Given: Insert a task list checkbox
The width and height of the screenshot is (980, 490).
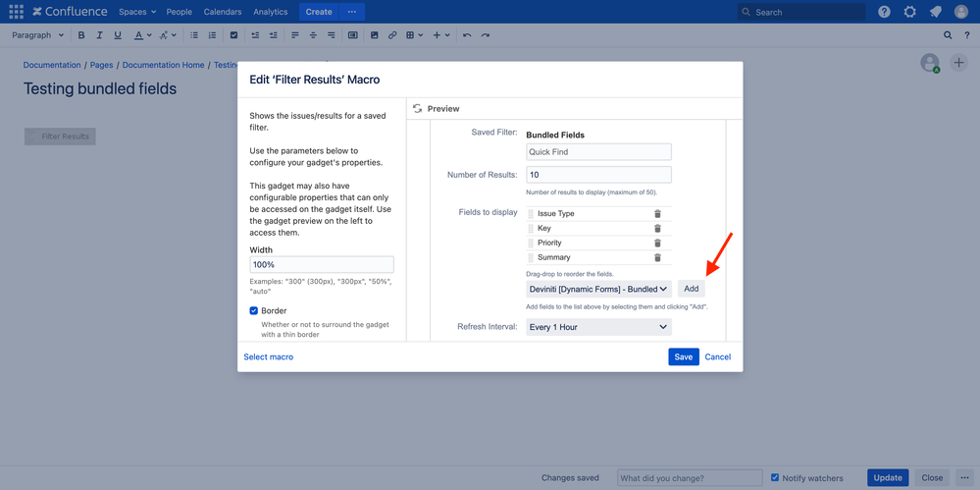Looking at the screenshot, I should tap(233, 35).
